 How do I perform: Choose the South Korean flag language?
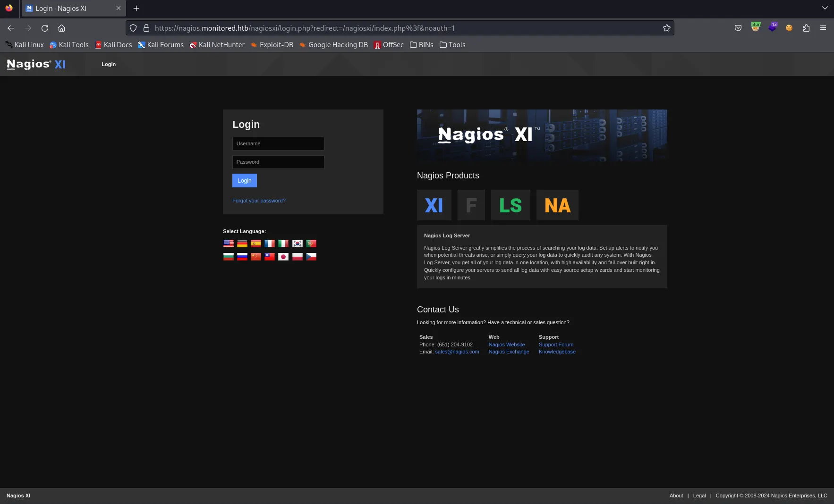(x=297, y=244)
